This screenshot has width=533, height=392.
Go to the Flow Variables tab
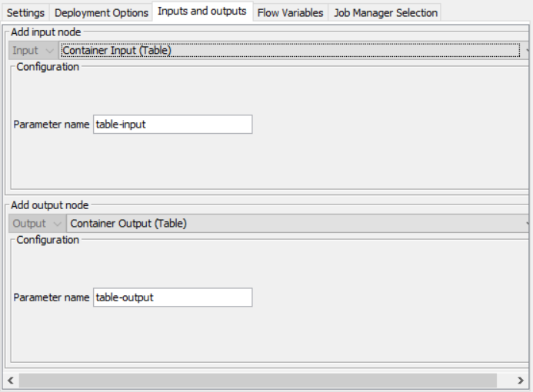290,12
